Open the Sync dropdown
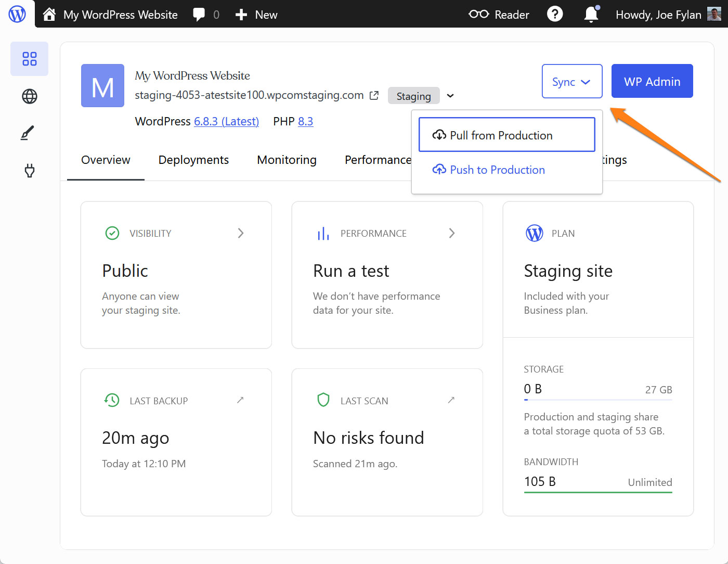The width and height of the screenshot is (728, 564). tap(572, 81)
